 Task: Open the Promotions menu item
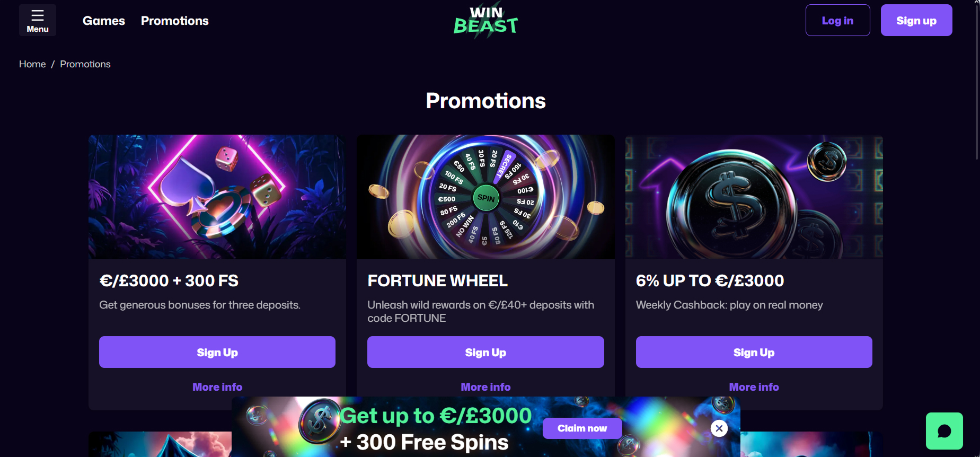click(x=175, y=21)
